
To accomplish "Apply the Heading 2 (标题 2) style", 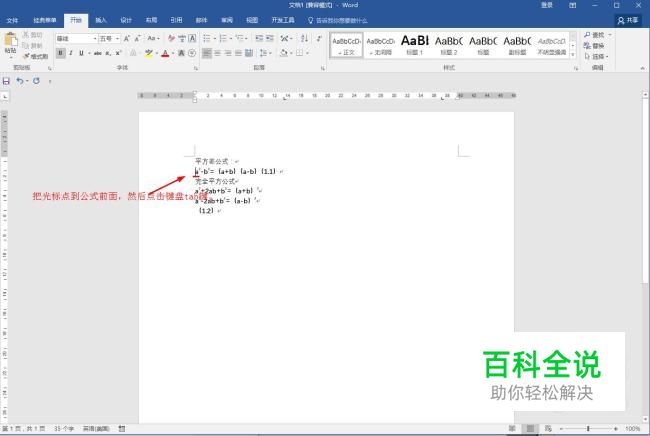I will point(449,45).
